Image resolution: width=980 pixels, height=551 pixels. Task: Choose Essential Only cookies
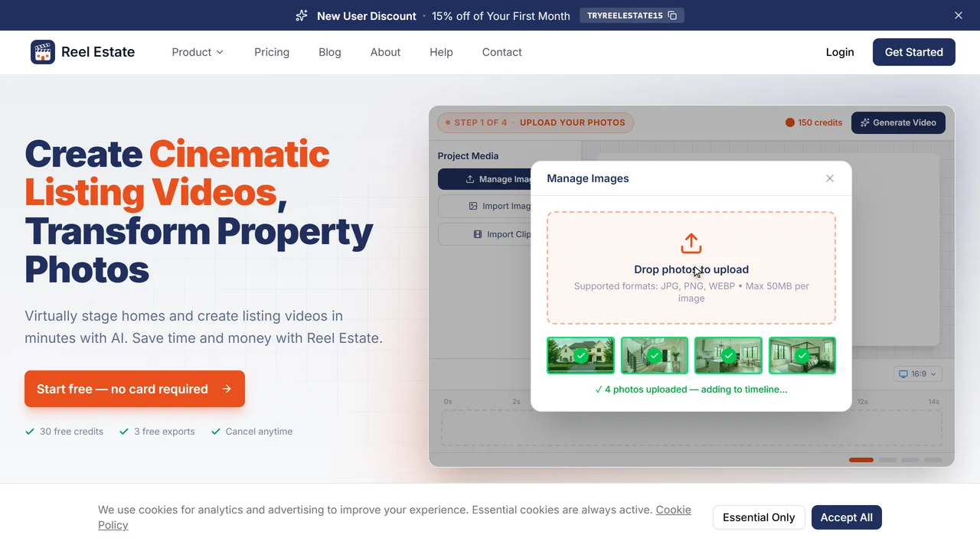pos(759,517)
